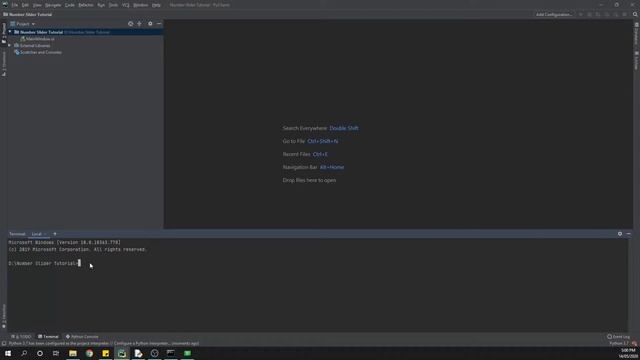Click the PyCharm taskbar icon
Viewport: 640px width, 360px height.
point(122,353)
